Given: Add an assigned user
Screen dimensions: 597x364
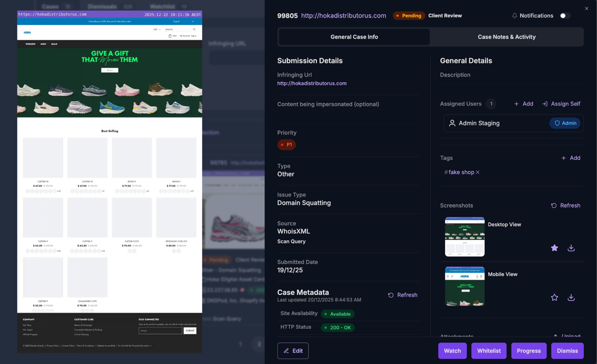Looking at the screenshot, I should (524, 104).
